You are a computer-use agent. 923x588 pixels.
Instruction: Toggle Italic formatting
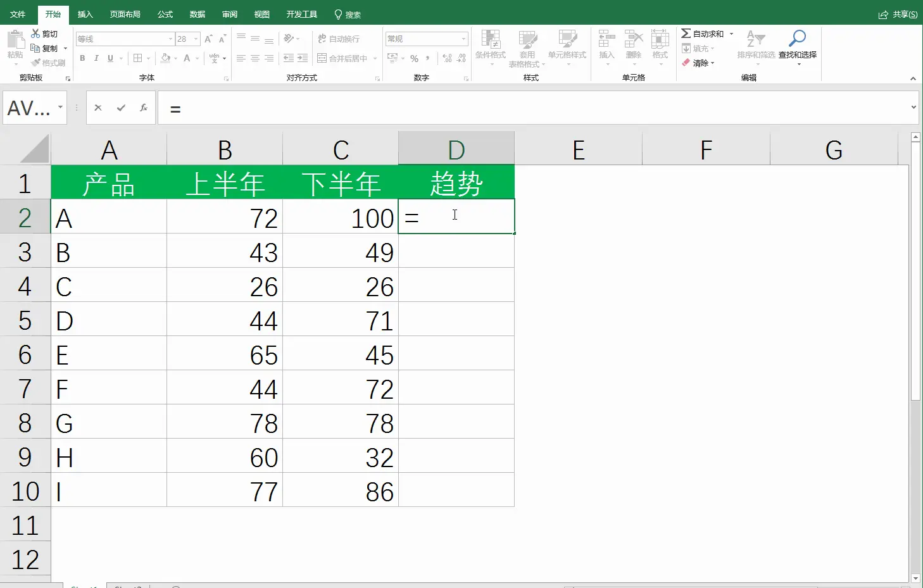click(96, 58)
